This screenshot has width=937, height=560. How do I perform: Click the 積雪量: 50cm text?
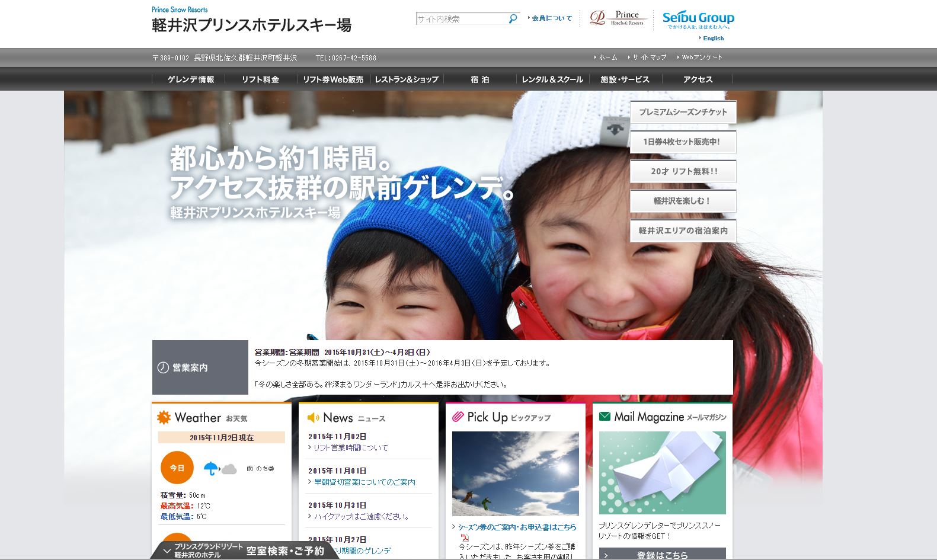click(x=183, y=495)
